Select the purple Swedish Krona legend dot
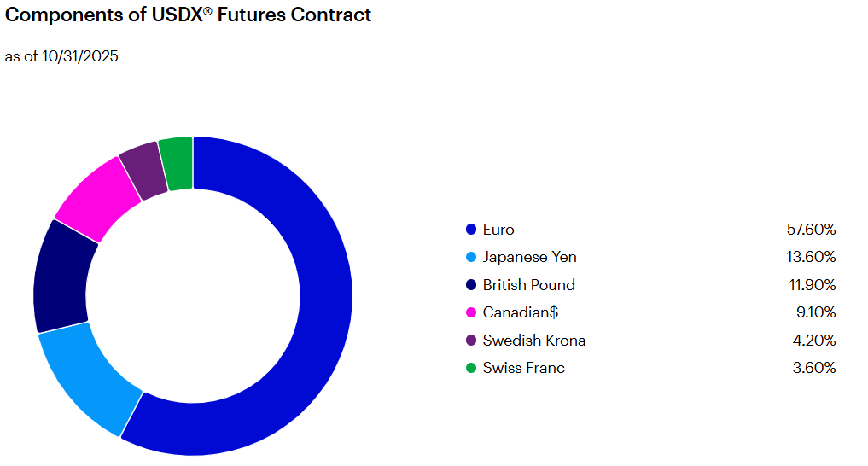Image resolution: width=868 pixels, height=466 pixels. [x=470, y=341]
